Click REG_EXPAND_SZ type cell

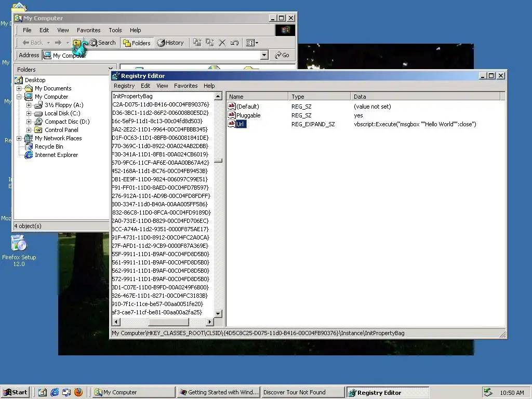pyautogui.click(x=313, y=124)
